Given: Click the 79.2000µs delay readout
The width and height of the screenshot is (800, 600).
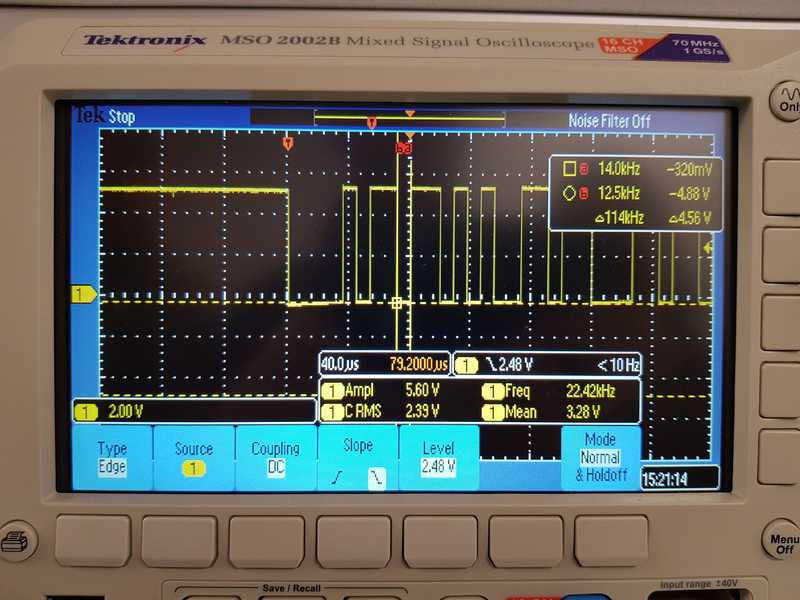Looking at the screenshot, I should pyautogui.click(x=418, y=364).
